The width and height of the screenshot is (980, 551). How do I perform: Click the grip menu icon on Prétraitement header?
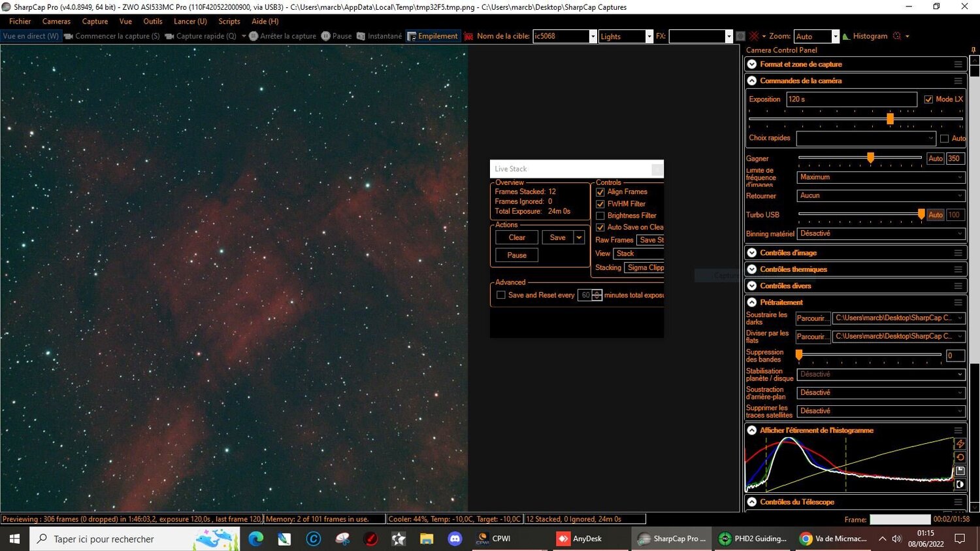click(x=958, y=303)
